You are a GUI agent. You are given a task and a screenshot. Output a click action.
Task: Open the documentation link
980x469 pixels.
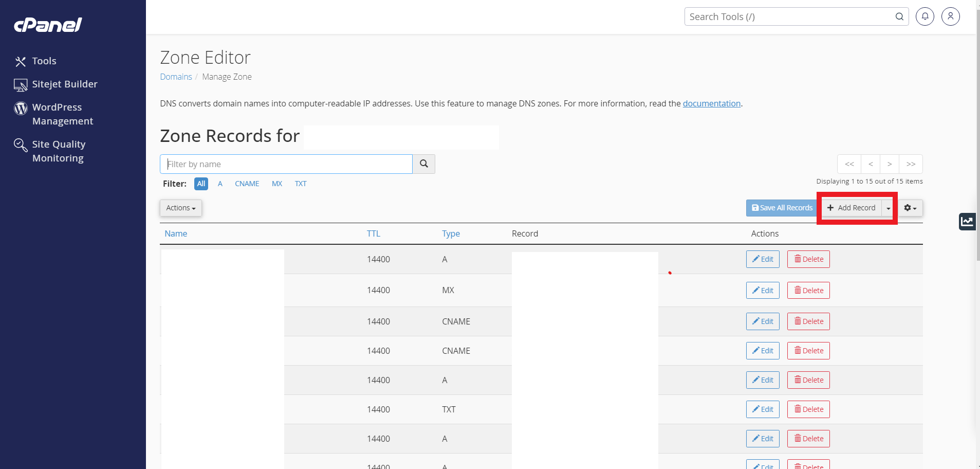pos(712,103)
